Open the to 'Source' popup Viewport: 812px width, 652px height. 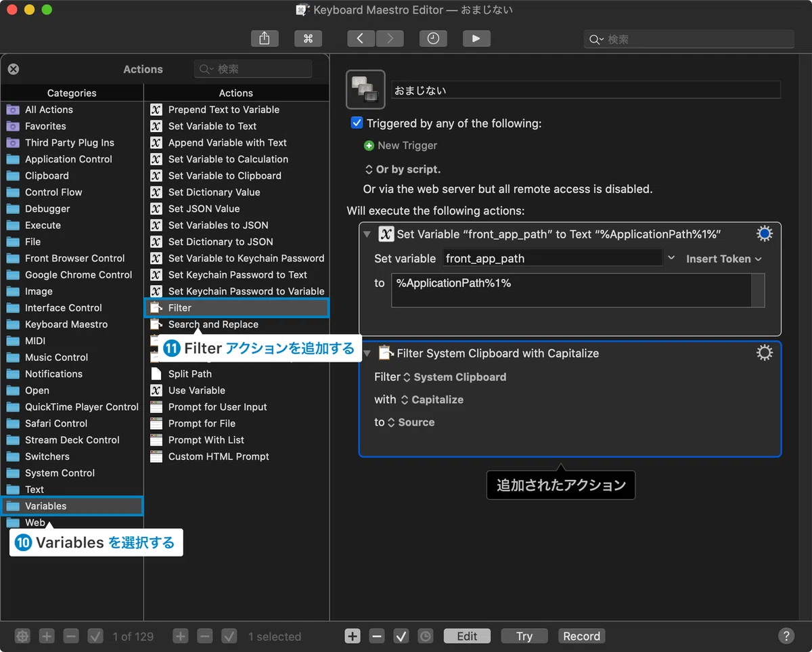(x=411, y=422)
